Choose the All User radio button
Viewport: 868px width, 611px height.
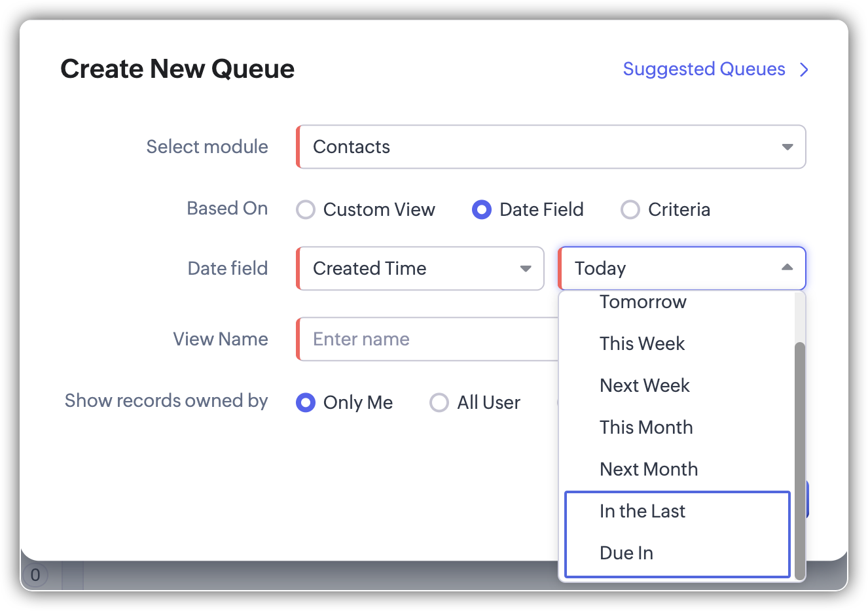click(x=439, y=402)
